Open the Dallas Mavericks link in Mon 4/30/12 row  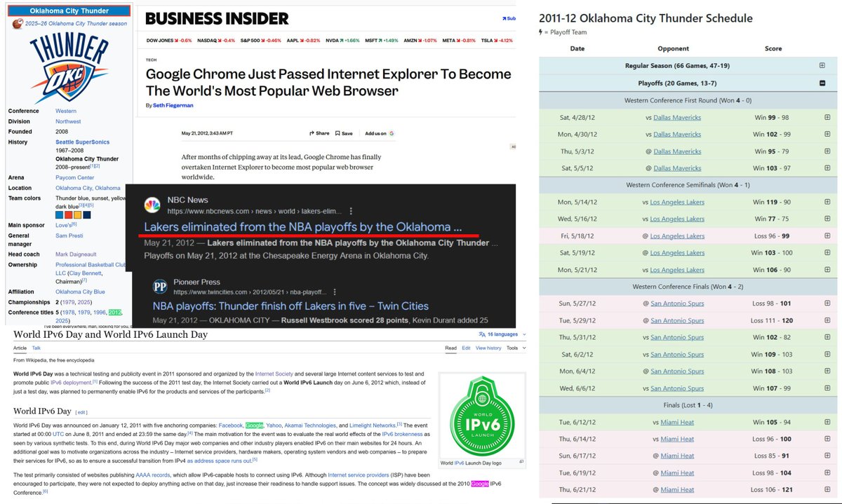tap(676, 134)
